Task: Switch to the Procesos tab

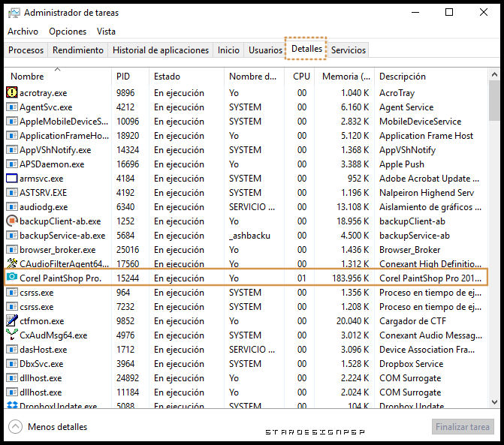Action: coord(26,50)
